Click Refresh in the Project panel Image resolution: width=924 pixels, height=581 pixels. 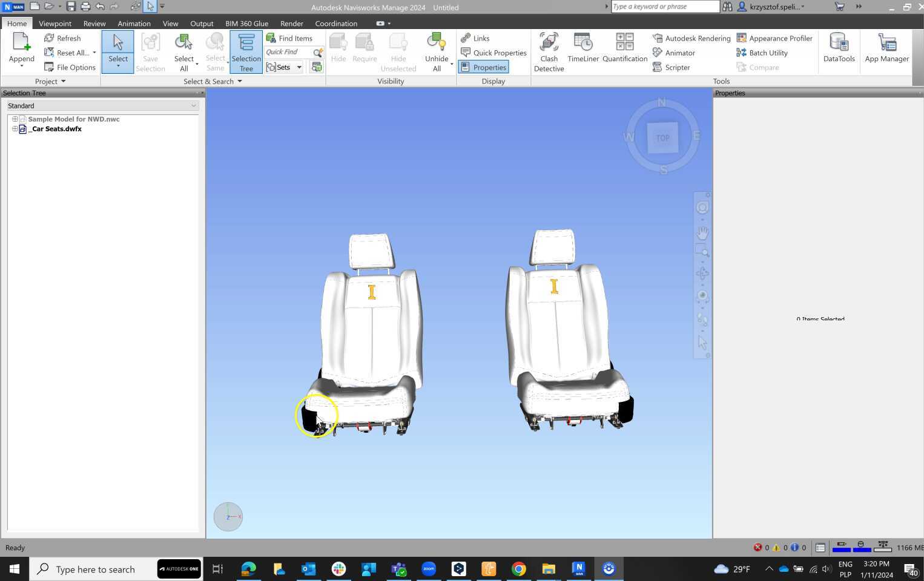(68, 38)
